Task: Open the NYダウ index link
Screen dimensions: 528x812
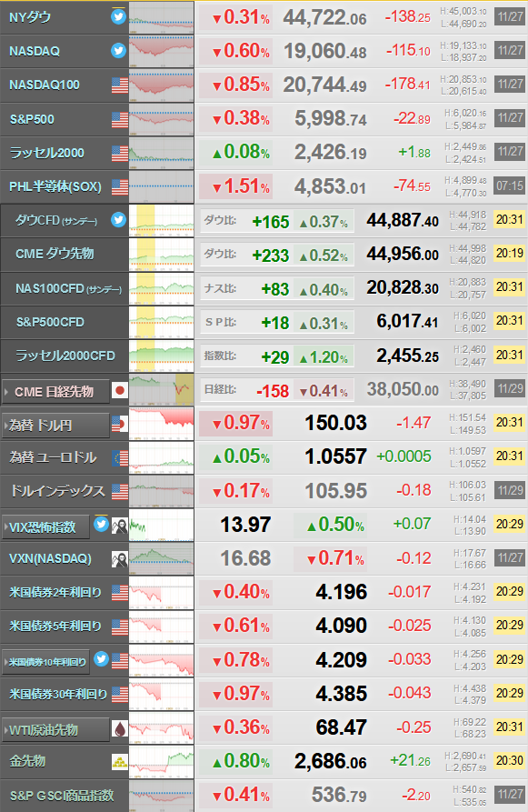Action: click(x=30, y=17)
